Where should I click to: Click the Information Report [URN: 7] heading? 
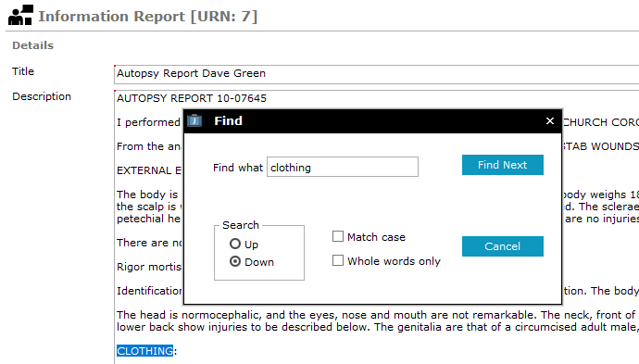pos(148,17)
